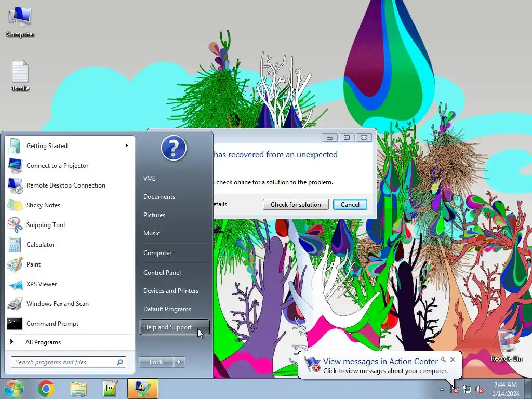
Task: Open Pictures from Start menu
Action: [154, 215]
